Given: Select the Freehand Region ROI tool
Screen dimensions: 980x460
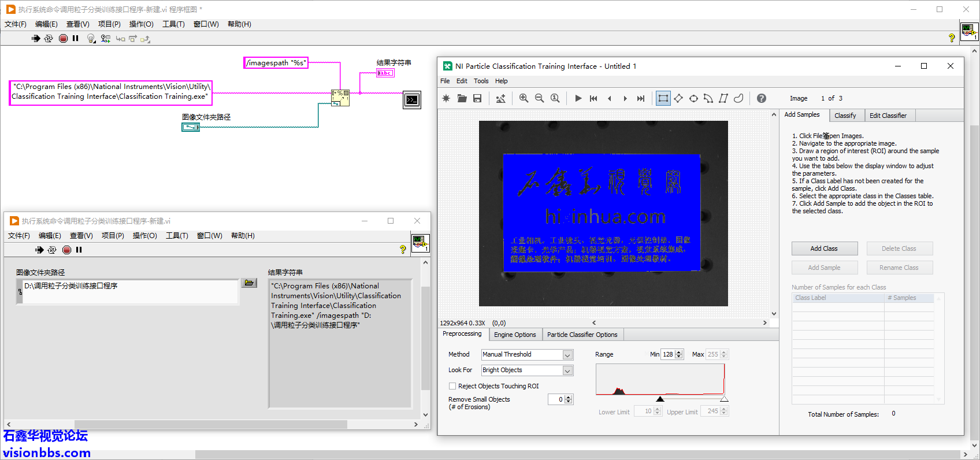Looking at the screenshot, I should coord(738,98).
